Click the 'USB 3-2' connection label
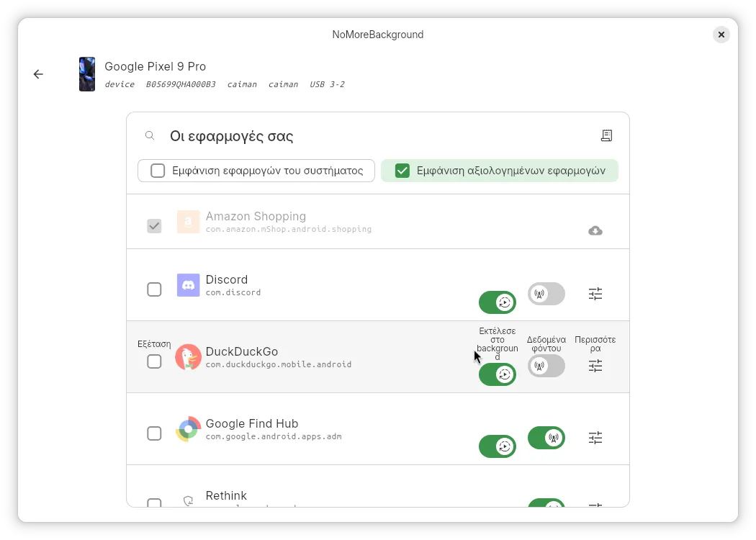The width and height of the screenshot is (756, 540). (x=327, y=84)
